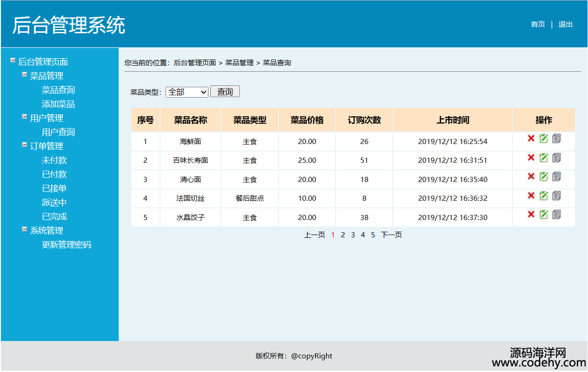Open details icon for 法国切丝

(557, 195)
